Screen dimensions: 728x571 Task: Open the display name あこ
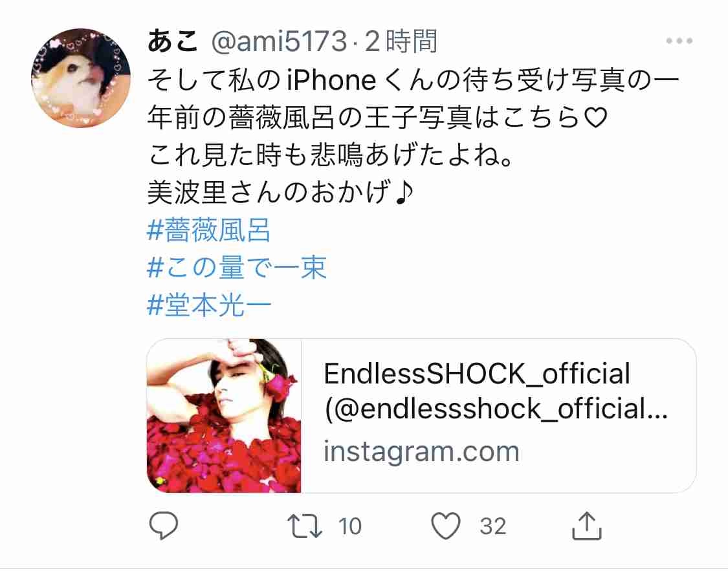coord(173,41)
